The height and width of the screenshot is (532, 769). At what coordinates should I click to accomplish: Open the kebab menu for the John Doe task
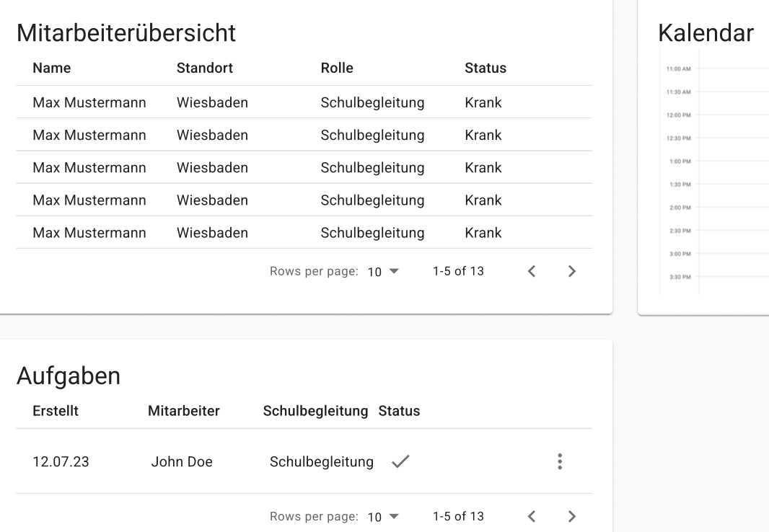(560, 461)
